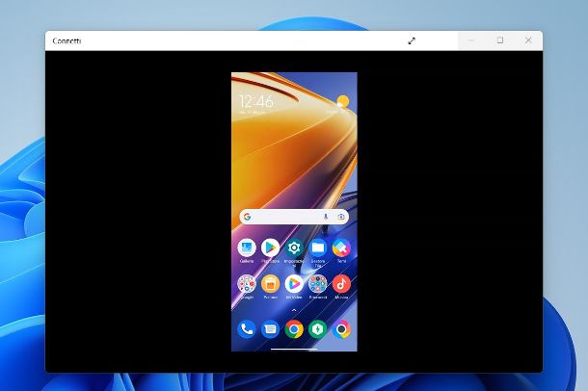
Task: Open the Galleria app on the phone
Action: pyautogui.click(x=247, y=248)
